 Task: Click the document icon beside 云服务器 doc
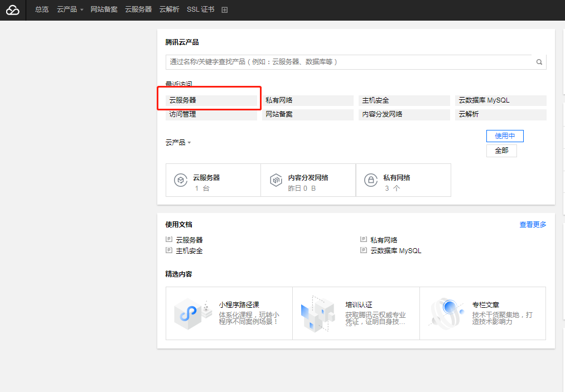click(x=168, y=239)
